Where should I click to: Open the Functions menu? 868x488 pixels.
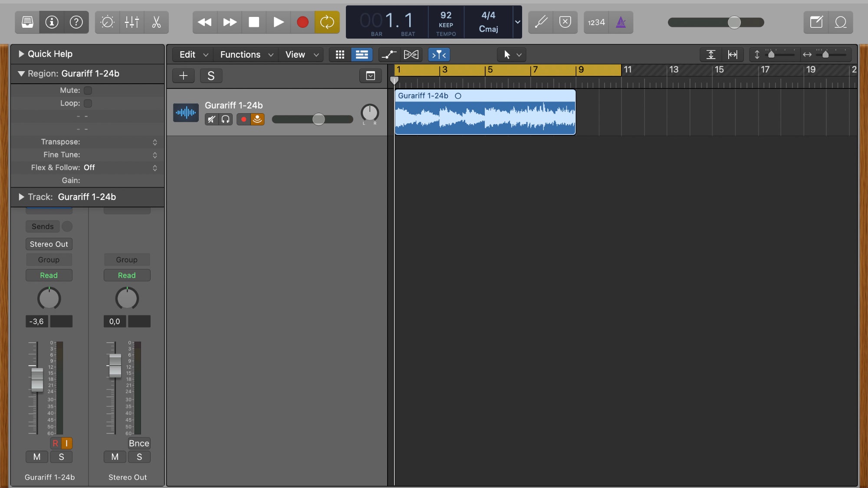coord(246,55)
